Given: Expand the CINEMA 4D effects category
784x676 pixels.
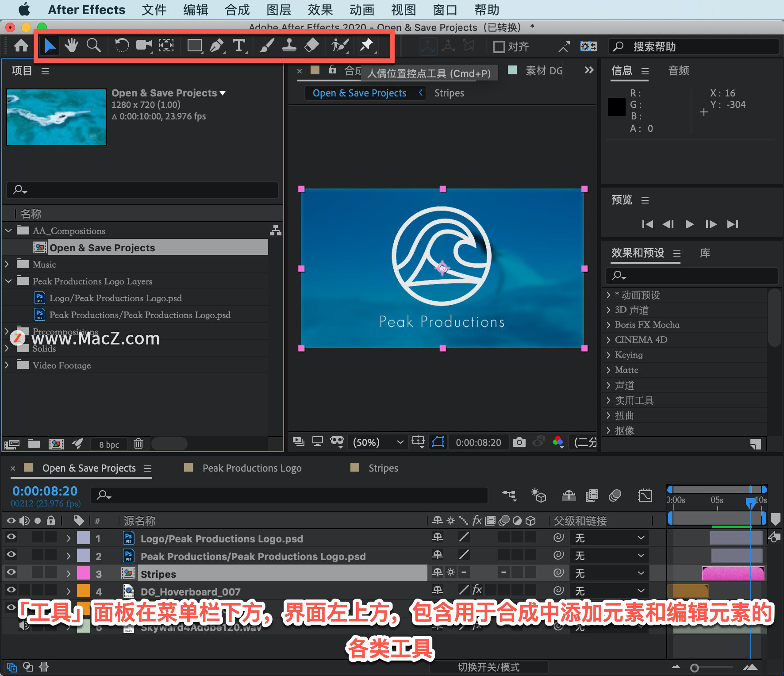Looking at the screenshot, I should pyautogui.click(x=609, y=340).
